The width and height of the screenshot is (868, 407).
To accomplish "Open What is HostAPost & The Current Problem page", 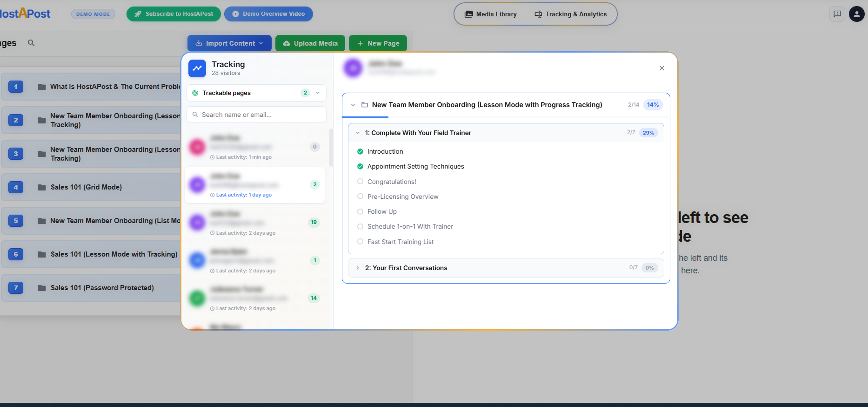I will point(91,87).
